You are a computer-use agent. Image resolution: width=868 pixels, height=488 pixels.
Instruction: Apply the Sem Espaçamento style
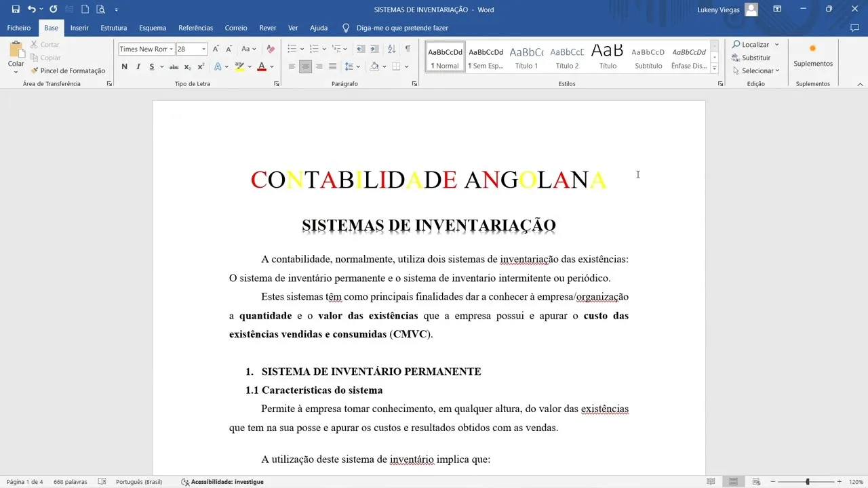[486, 58]
